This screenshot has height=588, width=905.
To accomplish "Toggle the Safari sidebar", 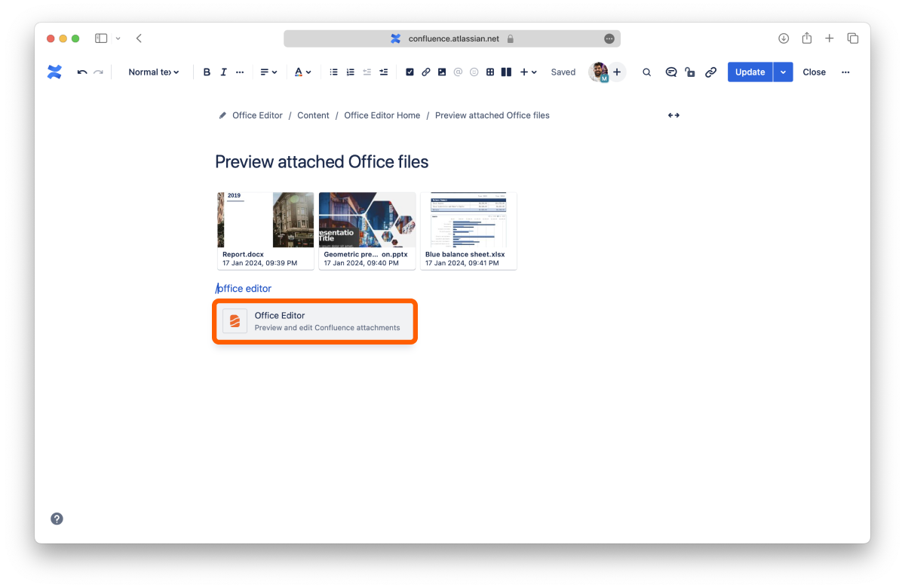I will tap(101, 38).
